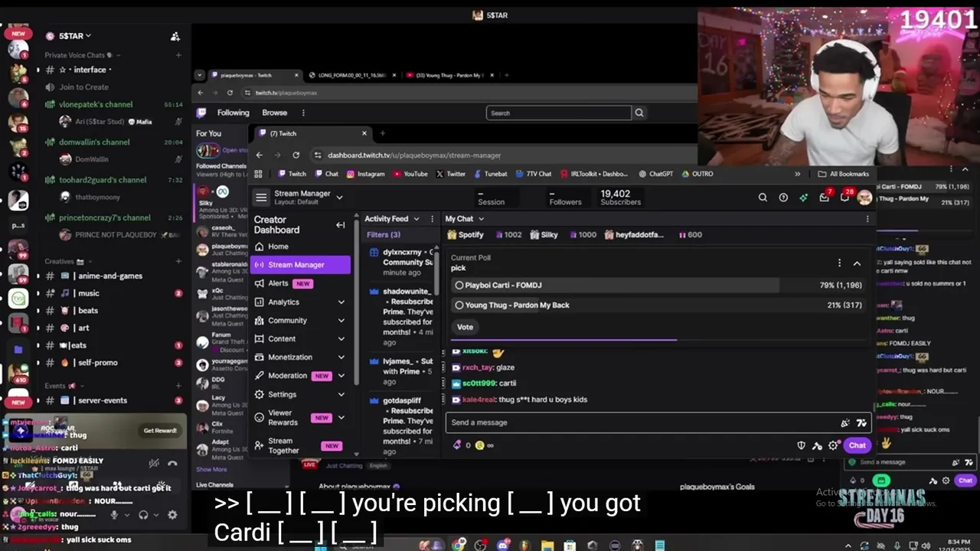Open chat settings gear in dashboard chat

click(833, 445)
